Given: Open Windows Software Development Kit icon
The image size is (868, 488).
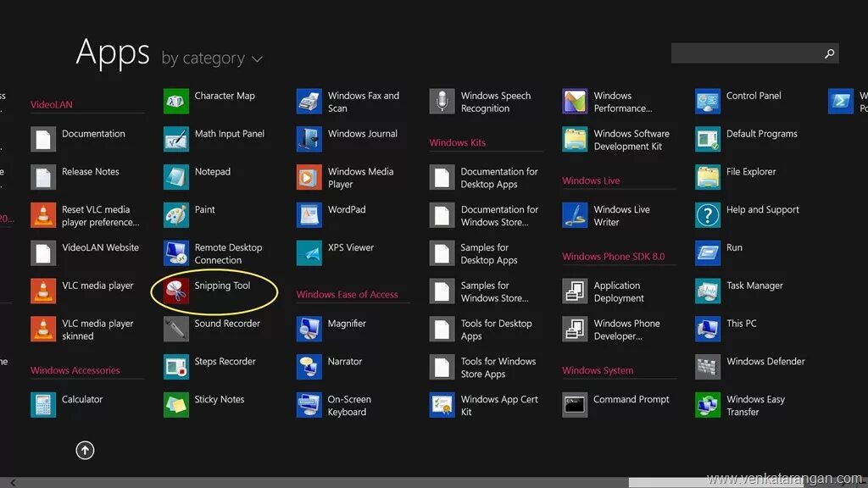Looking at the screenshot, I should [x=575, y=140].
